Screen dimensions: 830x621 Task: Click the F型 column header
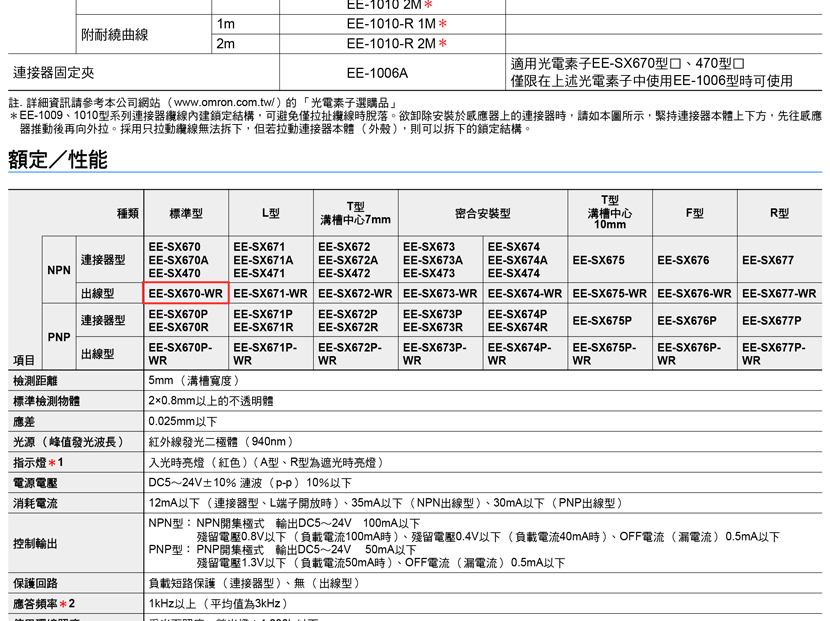pyautogui.click(x=695, y=213)
